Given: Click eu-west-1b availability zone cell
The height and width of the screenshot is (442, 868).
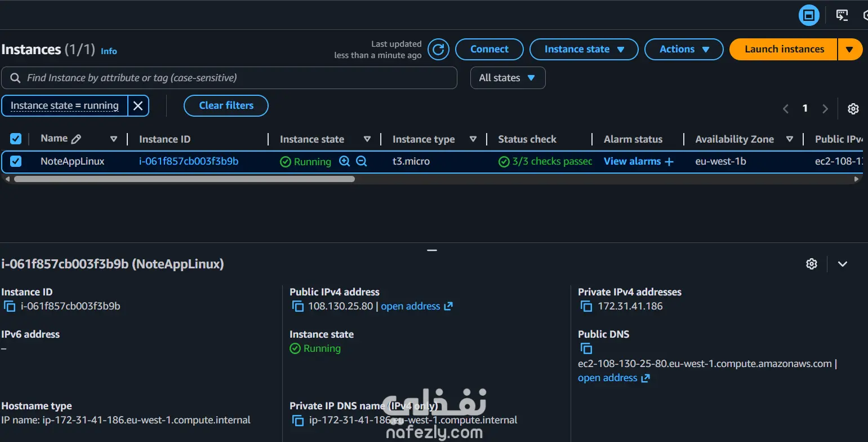Looking at the screenshot, I should (721, 161).
